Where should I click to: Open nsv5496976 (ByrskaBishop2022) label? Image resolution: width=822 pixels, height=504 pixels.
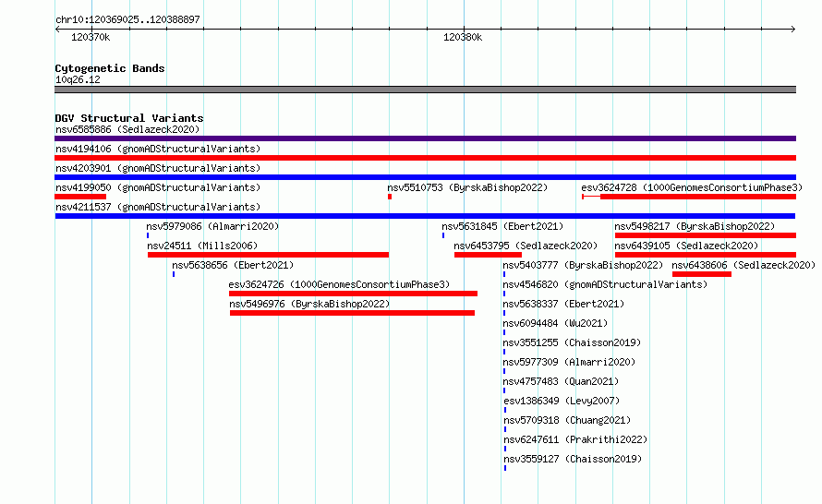click(309, 304)
